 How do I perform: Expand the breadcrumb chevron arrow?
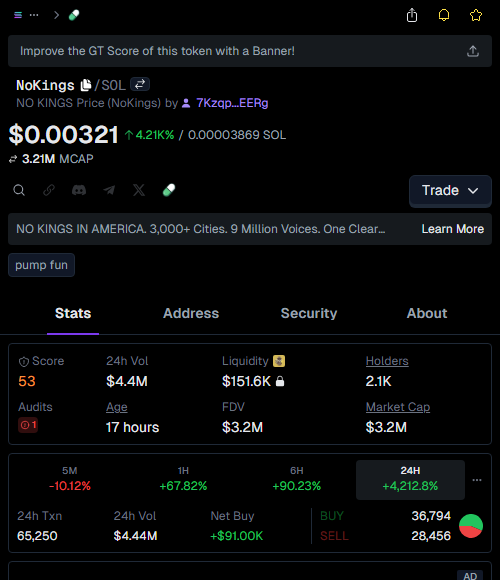pyautogui.click(x=56, y=15)
